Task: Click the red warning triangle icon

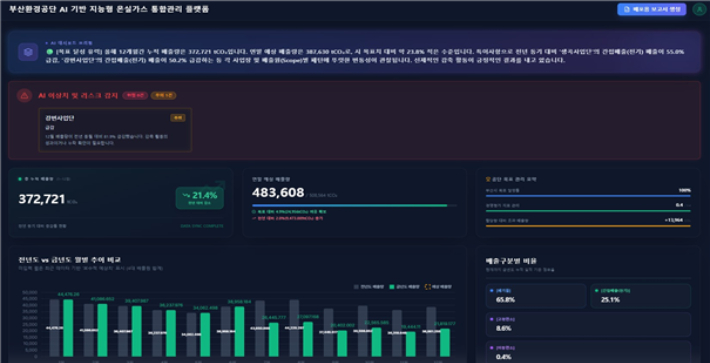Action: pos(24,96)
